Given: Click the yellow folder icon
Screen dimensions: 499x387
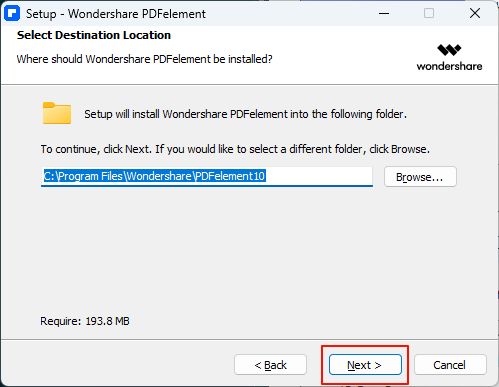Looking at the screenshot, I should point(57,113).
